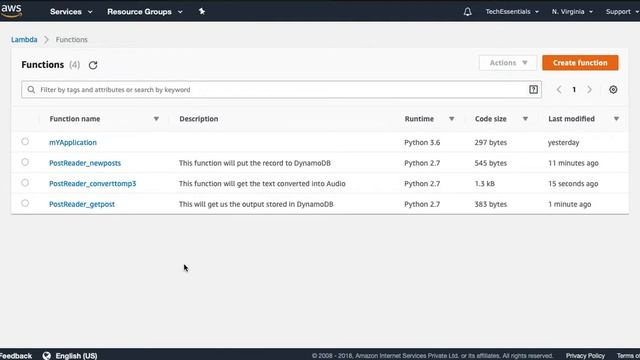This screenshot has width=640, height=360.
Task: Expand the Resource Groups menu
Action: (145, 12)
